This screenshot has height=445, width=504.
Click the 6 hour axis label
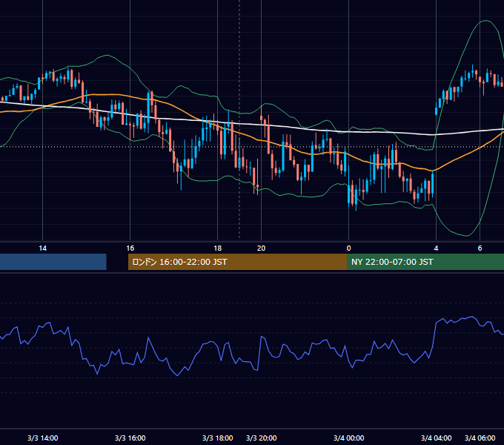coord(480,248)
